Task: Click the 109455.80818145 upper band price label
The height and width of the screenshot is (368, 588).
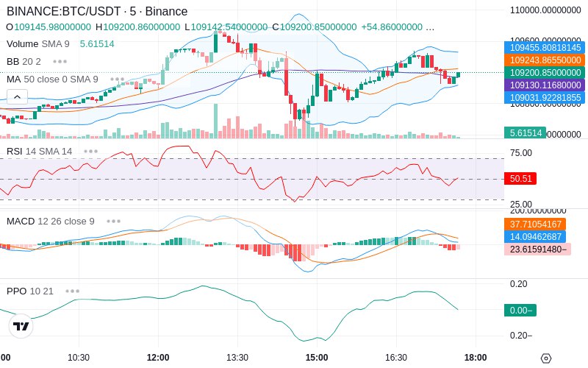Action: [545, 47]
